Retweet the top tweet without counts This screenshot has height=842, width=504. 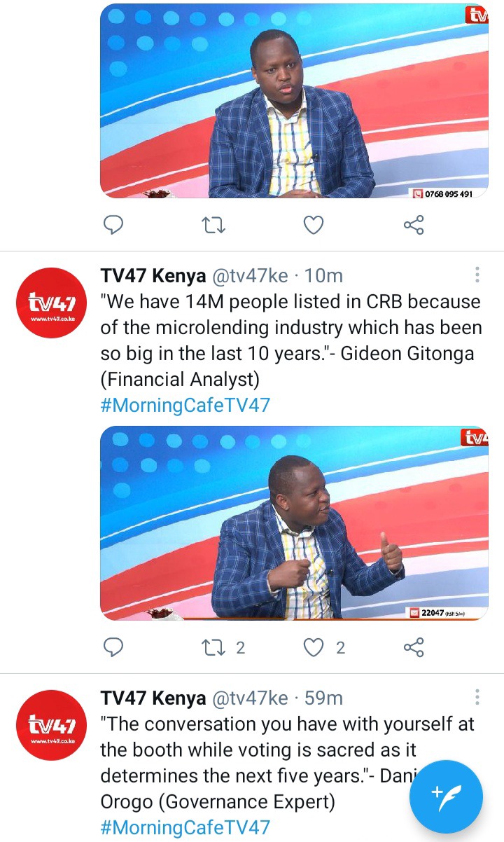[x=213, y=225]
